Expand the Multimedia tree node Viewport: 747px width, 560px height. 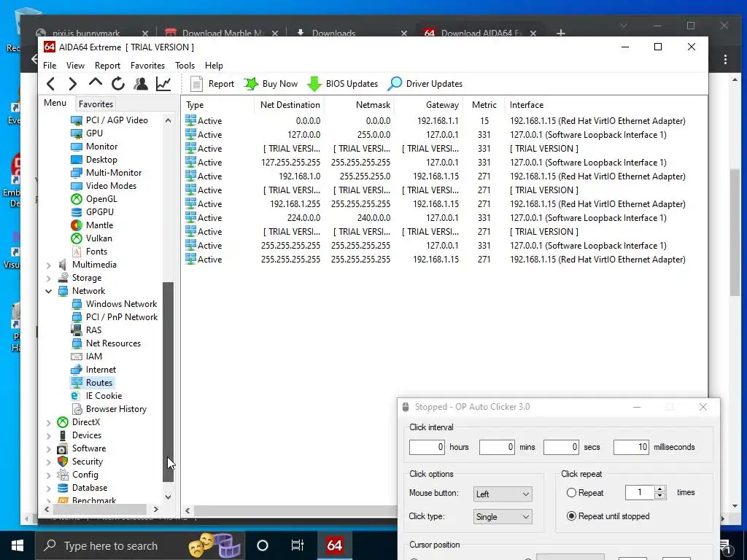click(48, 265)
